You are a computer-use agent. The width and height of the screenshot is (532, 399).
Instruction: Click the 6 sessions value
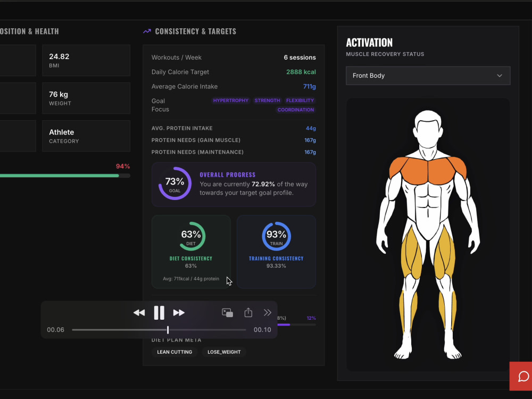pyautogui.click(x=300, y=57)
